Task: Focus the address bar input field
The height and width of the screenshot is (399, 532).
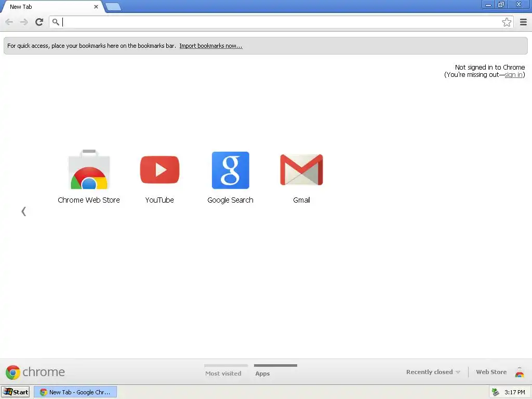Action: click(281, 22)
